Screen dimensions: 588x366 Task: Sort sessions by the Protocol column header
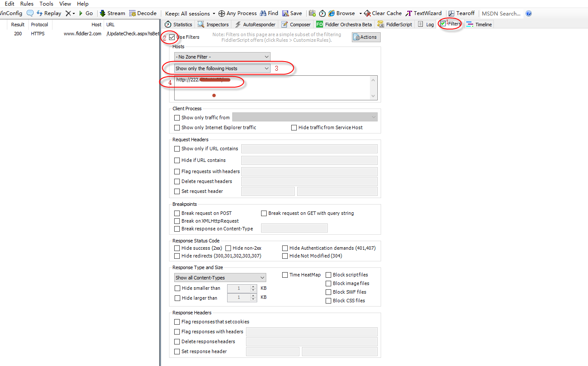tap(40, 25)
